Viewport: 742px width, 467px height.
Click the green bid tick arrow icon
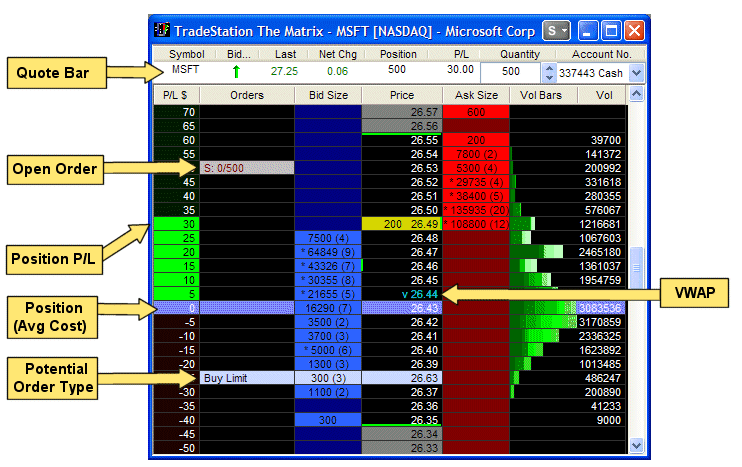pyautogui.click(x=236, y=72)
